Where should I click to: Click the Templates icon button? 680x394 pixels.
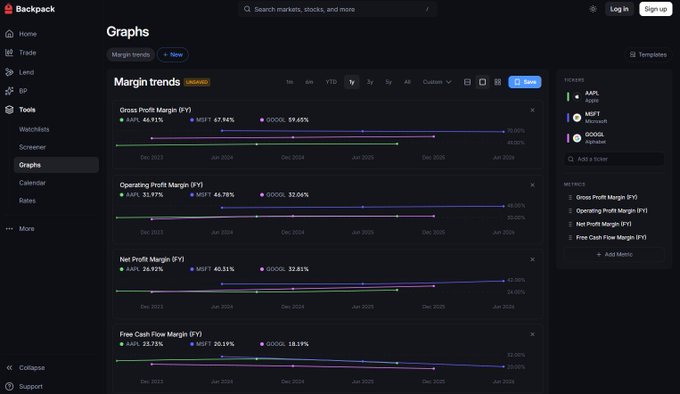(x=648, y=55)
